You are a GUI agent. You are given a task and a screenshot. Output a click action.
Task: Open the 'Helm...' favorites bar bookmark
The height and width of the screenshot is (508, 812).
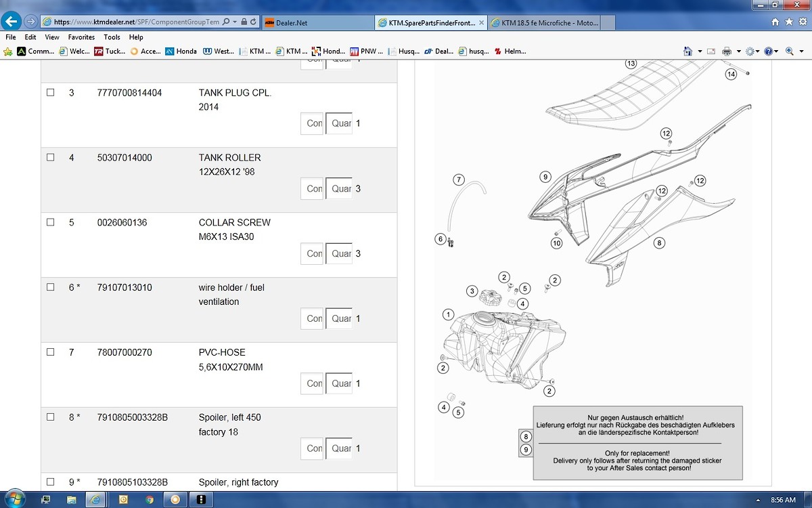pyautogui.click(x=510, y=51)
